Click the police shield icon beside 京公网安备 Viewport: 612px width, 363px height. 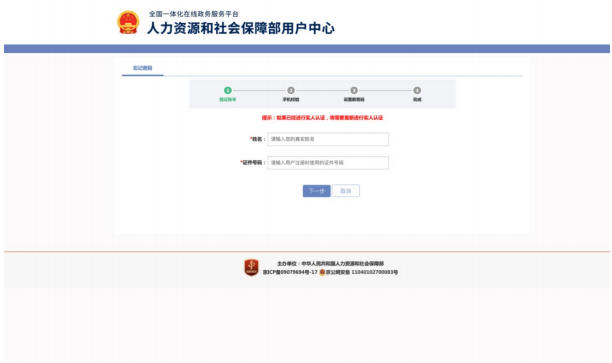[x=322, y=272]
